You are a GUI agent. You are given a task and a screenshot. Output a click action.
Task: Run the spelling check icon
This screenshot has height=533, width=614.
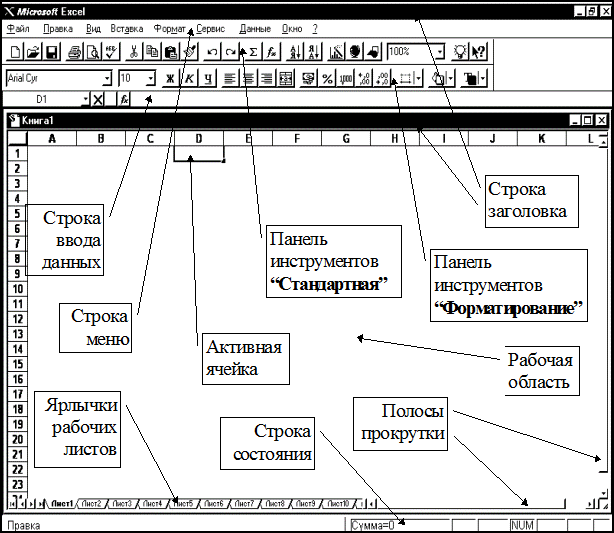click(x=111, y=52)
